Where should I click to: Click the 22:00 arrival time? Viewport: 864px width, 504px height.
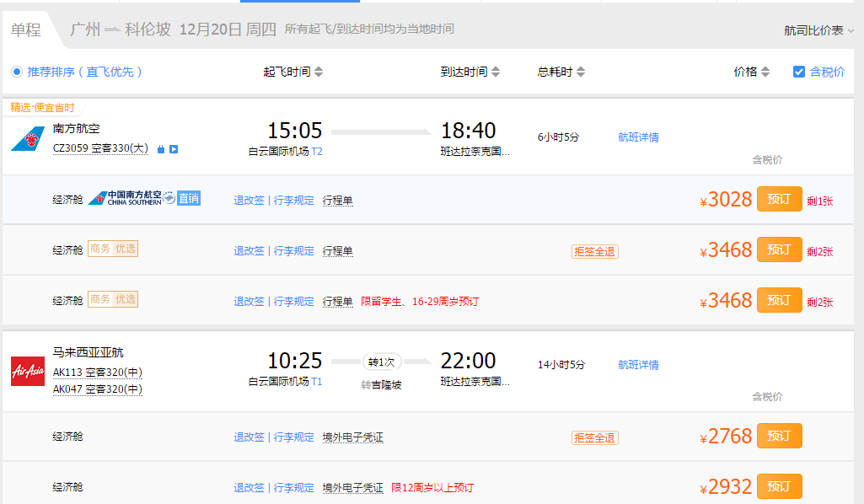469,361
